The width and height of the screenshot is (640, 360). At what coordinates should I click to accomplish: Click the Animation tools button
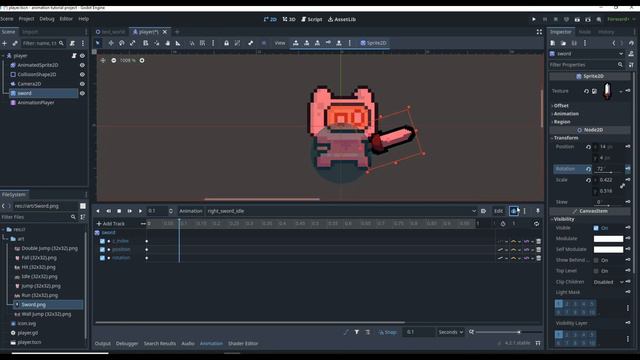(191, 211)
